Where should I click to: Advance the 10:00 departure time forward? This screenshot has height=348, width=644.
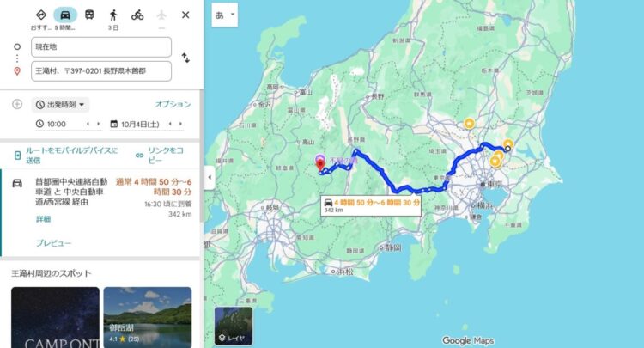(98, 124)
